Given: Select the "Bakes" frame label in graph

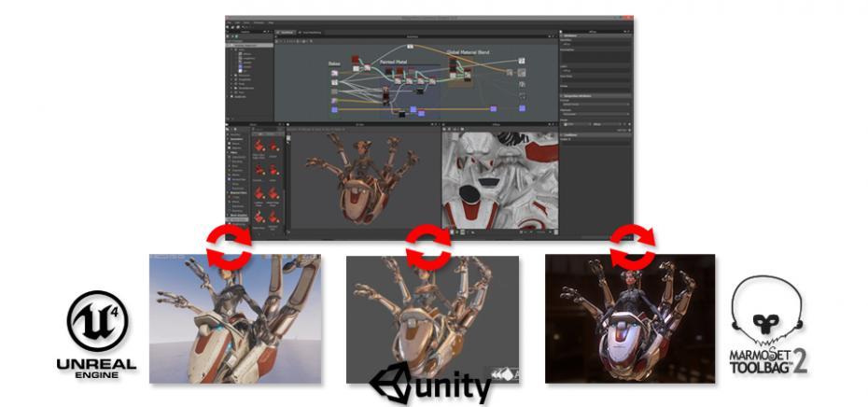Looking at the screenshot, I should coord(334,64).
